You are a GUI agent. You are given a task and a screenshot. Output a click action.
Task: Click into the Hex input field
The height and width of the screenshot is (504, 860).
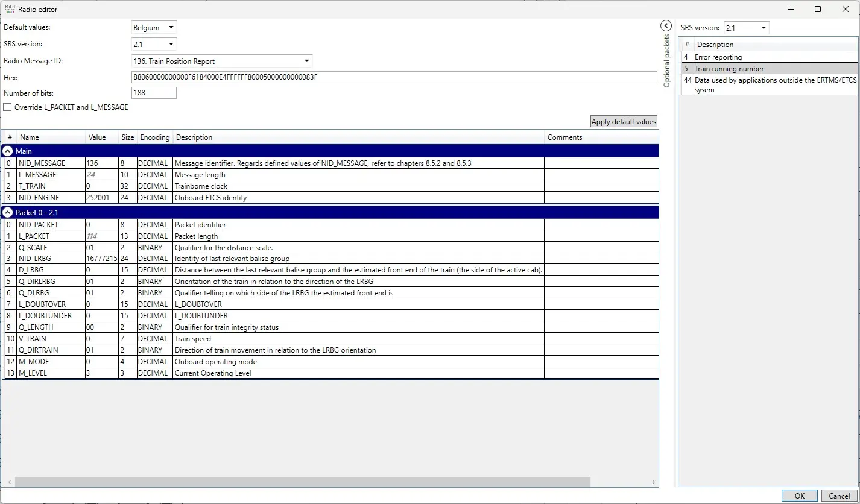click(394, 77)
